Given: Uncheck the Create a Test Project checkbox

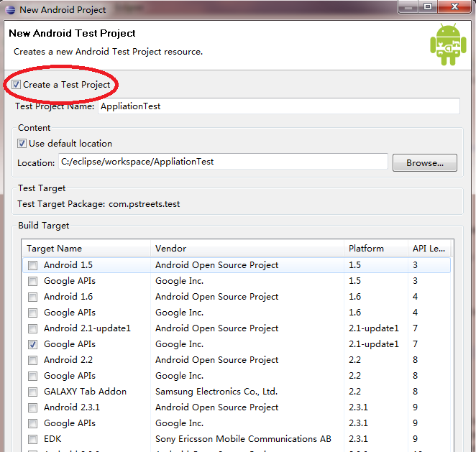Looking at the screenshot, I should point(16,84).
